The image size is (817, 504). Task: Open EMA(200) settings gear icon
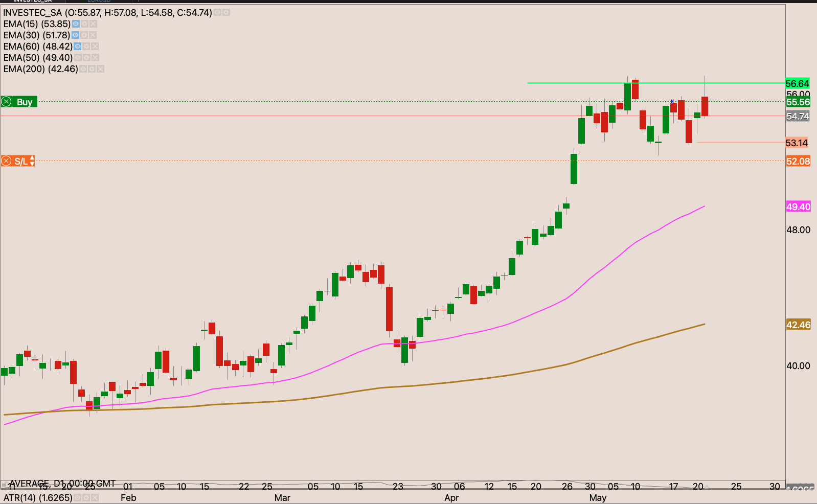click(92, 69)
